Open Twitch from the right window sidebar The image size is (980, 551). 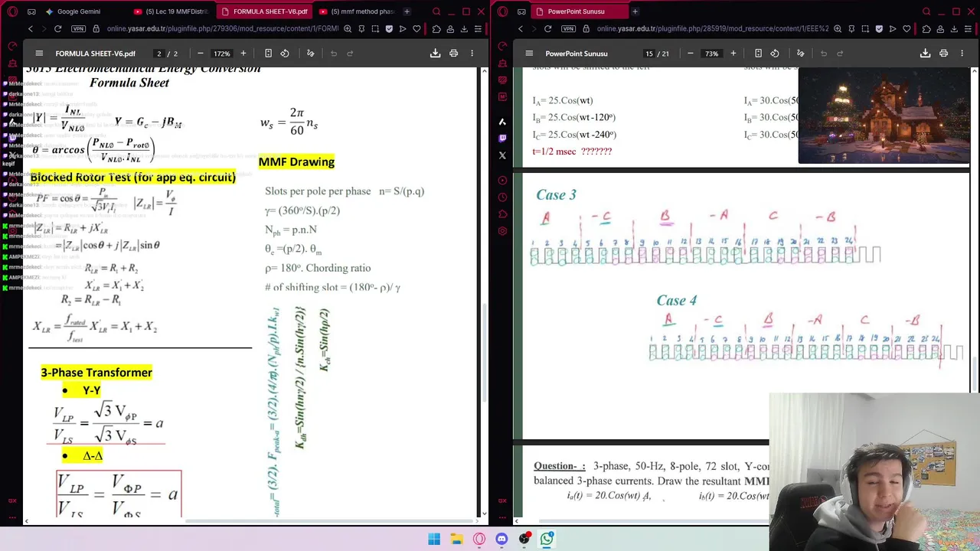point(502,139)
